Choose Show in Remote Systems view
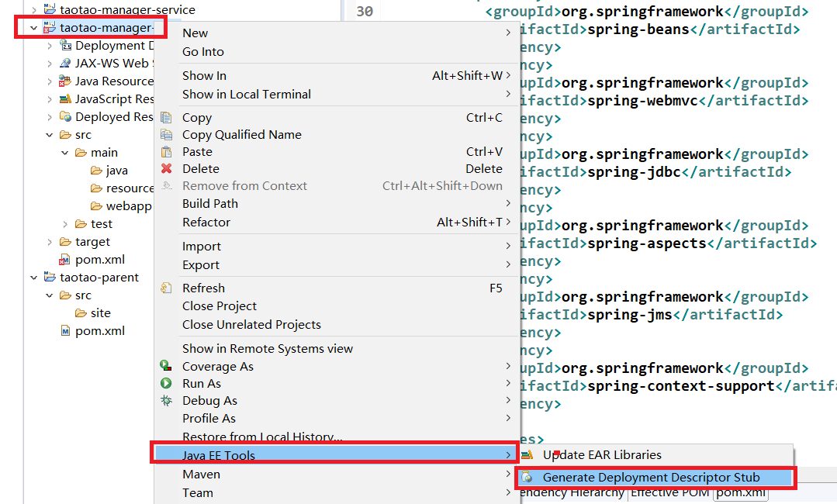 pos(337,349)
